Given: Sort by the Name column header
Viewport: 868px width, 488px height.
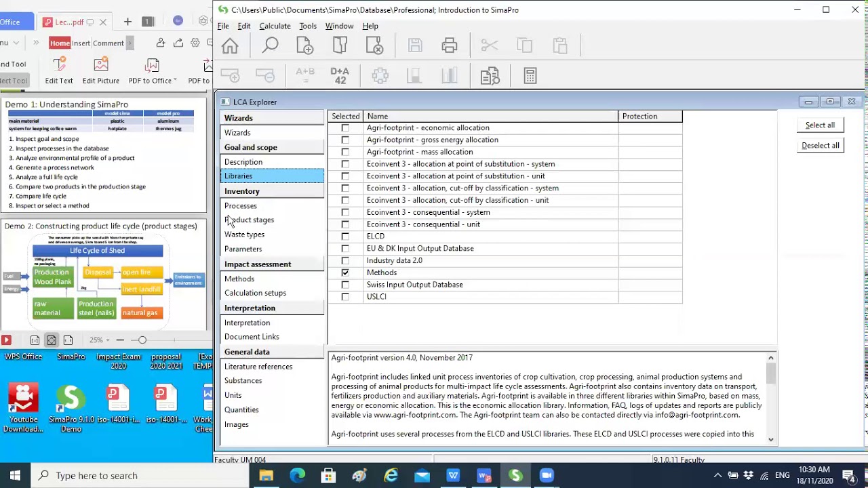Looking at the screenshot, I should click(490, 116).
